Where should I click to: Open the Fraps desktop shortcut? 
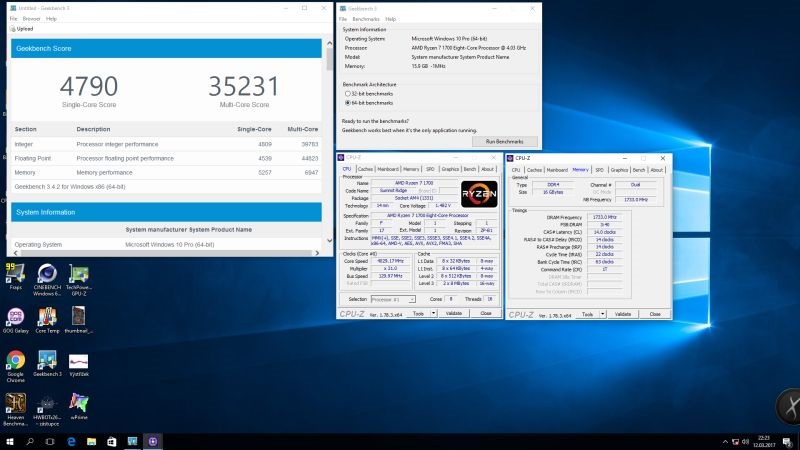coord(15,276)
